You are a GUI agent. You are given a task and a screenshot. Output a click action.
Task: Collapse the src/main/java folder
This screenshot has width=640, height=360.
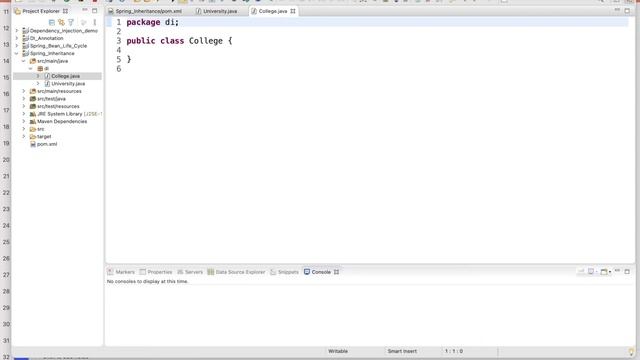pyautogui.click(x=24, y=61)
